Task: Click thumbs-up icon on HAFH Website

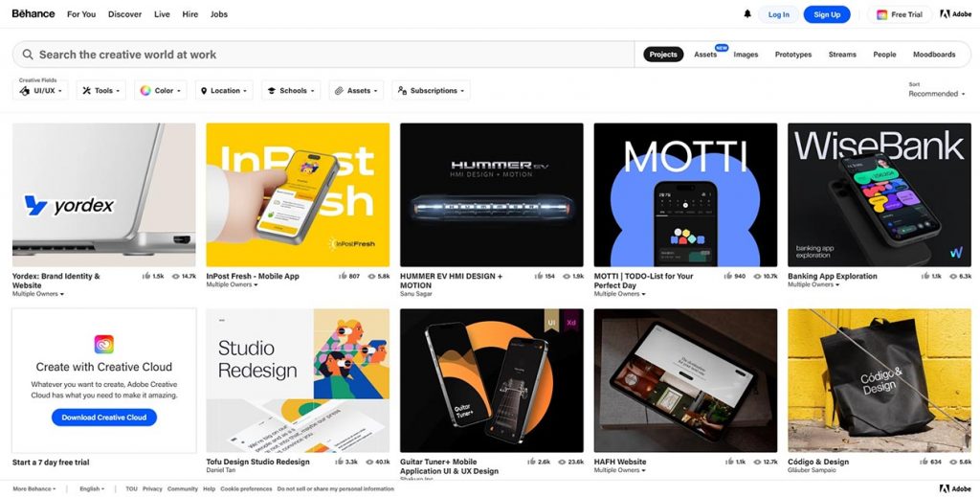Action: pos(729,462)
